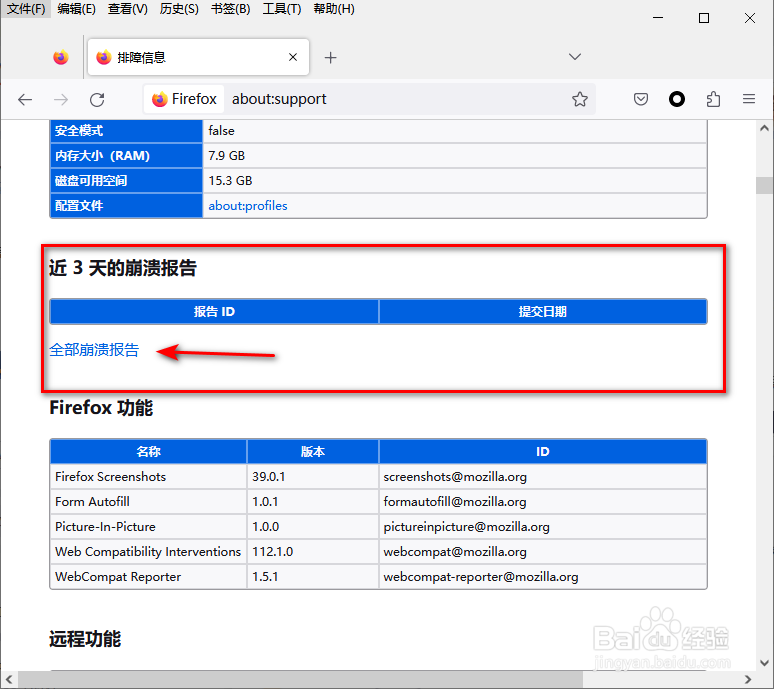
Task: Open the 文件(F) menu
Action: (26, 9)
